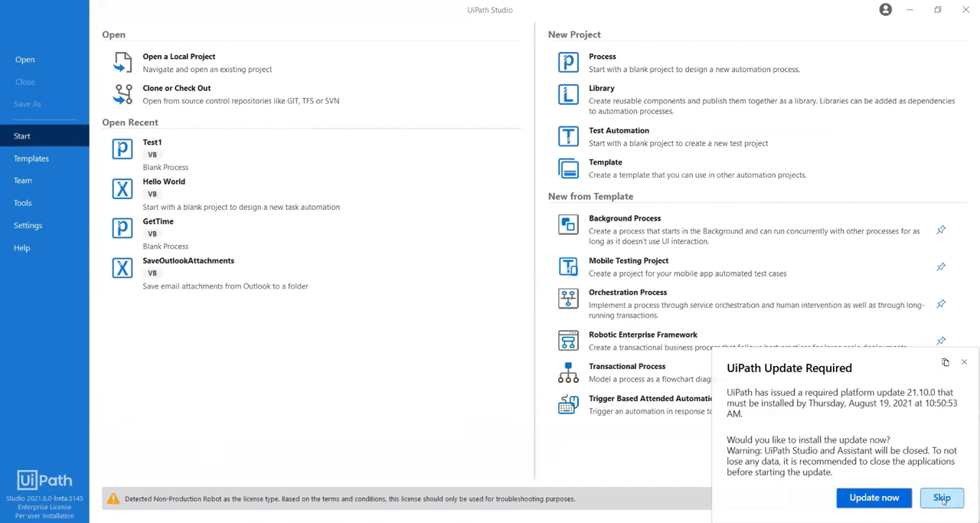Open the GetTime recent project icon
980x523 pixels.
click(122, 227)
